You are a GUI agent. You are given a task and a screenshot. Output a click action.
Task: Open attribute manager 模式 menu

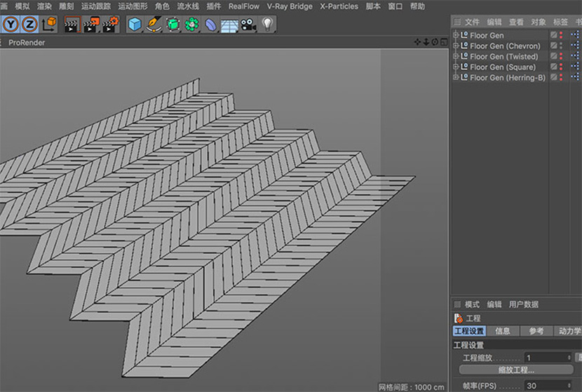pyautogui.click(x=472, y=305)
